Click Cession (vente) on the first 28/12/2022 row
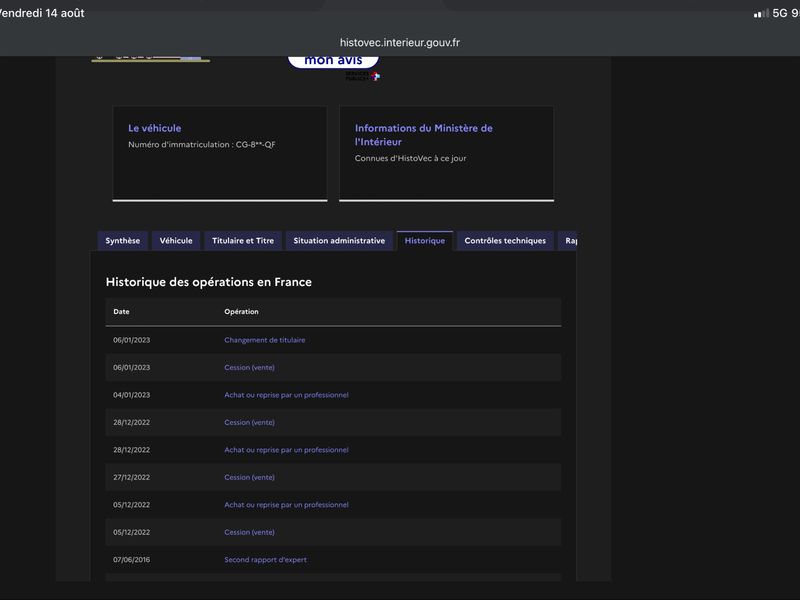The width and height of the screenshot is (800, 600). (x=249, y=422)
